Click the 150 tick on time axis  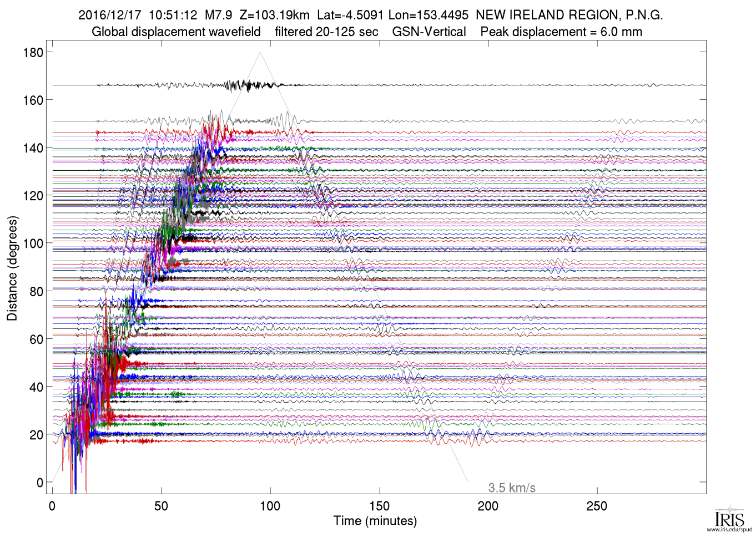380,506
